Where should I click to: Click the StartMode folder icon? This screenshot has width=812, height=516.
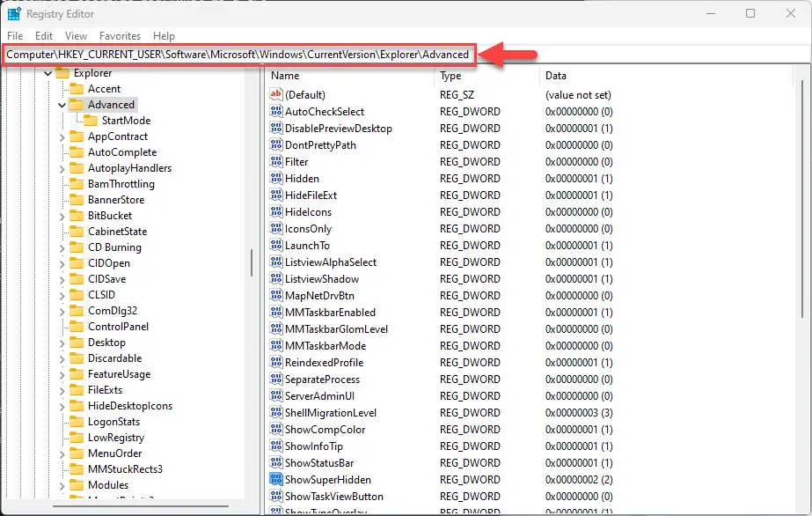tap(91, 121)
